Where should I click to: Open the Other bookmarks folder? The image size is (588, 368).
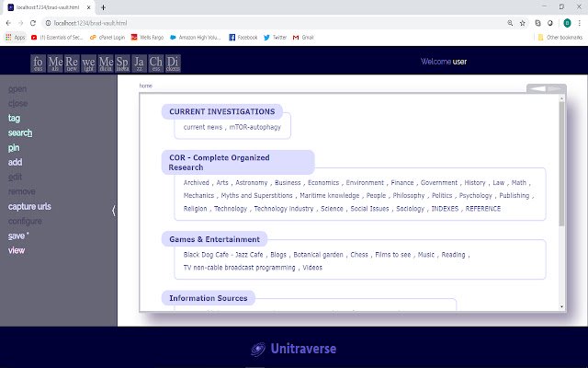(x=560, y=37)
